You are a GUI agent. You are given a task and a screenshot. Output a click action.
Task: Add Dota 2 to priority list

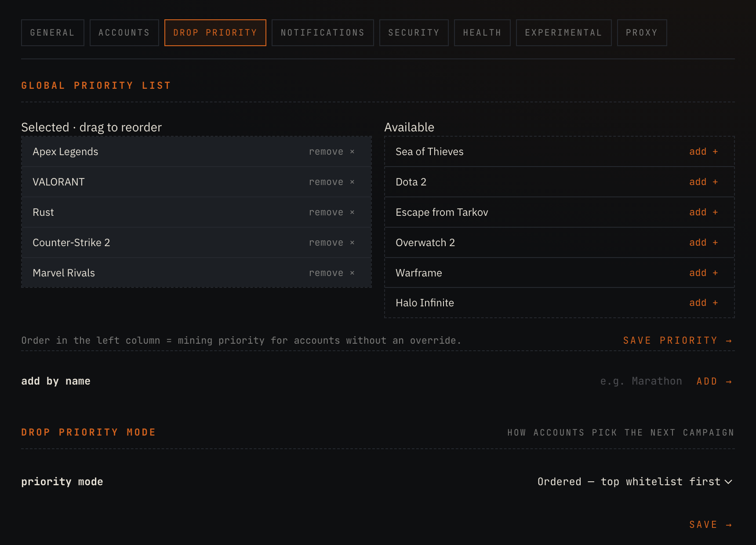tap(703, 182)
